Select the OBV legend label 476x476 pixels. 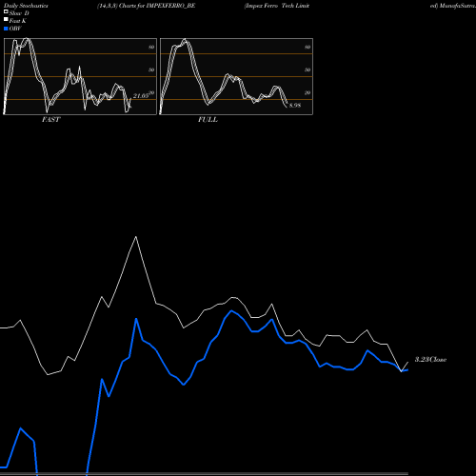[x=15, y=29]
